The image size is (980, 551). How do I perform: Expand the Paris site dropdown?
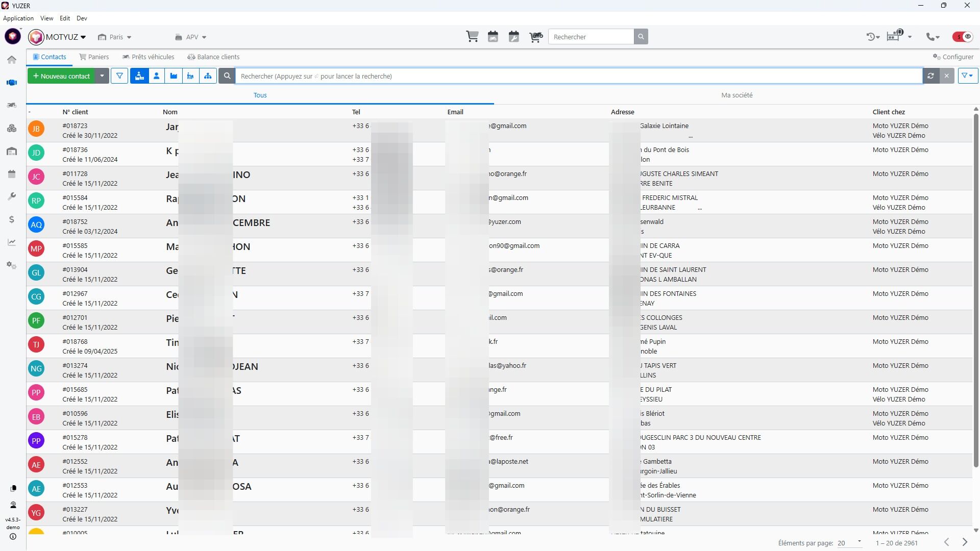tap(115, 37)
